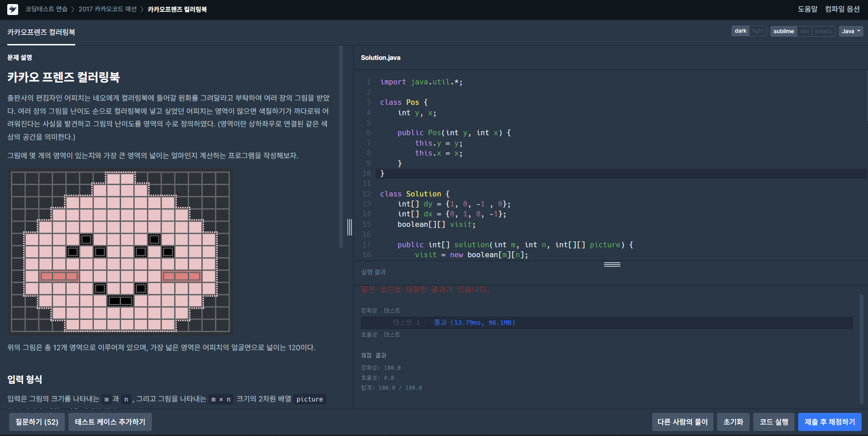Click the 초기화 reset button
The height and width of the screenshot is (436, 868).
733,422
